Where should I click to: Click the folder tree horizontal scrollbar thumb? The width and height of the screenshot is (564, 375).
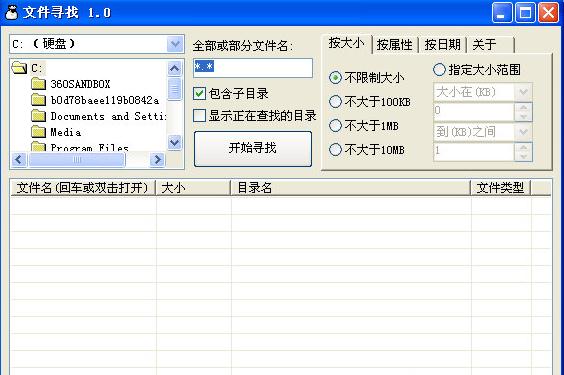tap(77, 159)
